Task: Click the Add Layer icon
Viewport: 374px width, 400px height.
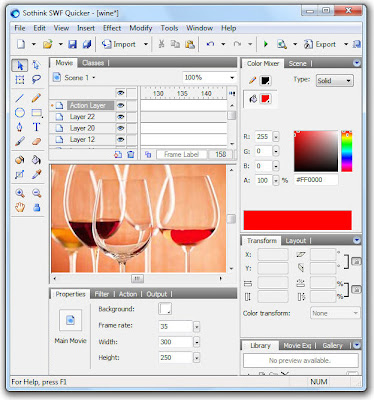Action: pyautogui.click(x=118, y=154)
